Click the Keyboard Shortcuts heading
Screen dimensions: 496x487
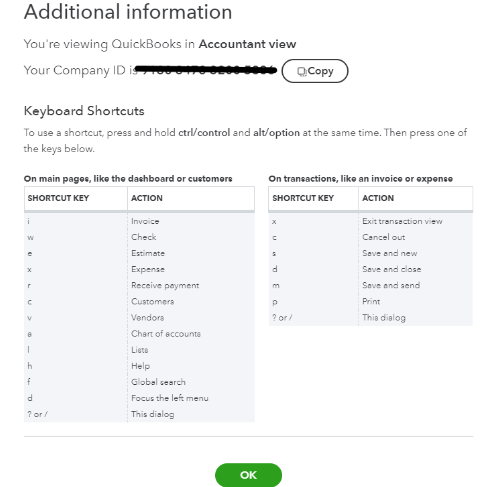[x=84, y=111]
